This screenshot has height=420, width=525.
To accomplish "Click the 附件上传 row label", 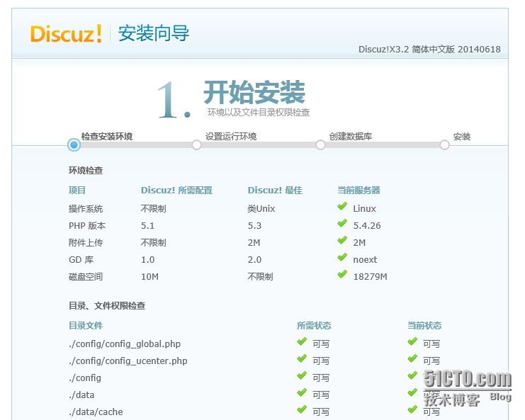I will (86, 243).
